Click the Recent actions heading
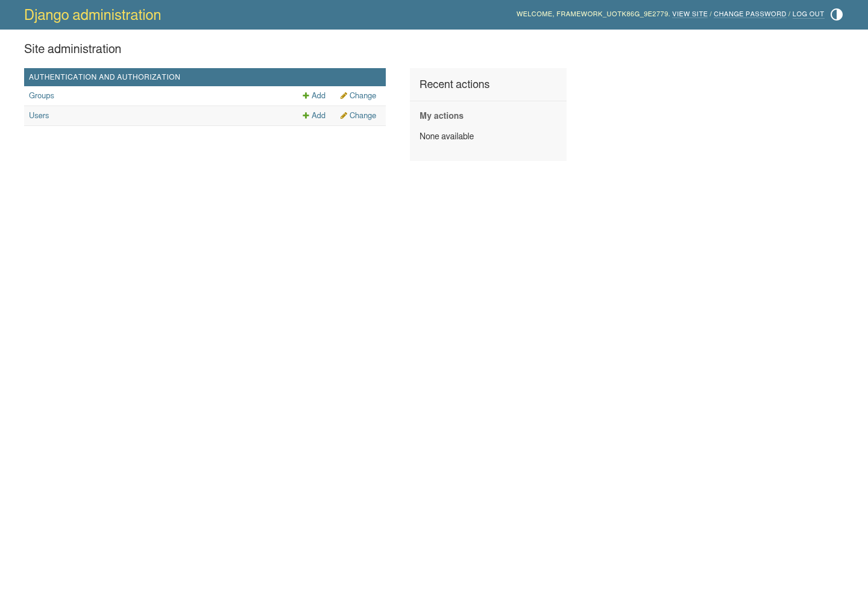 [x=454, y=85]
